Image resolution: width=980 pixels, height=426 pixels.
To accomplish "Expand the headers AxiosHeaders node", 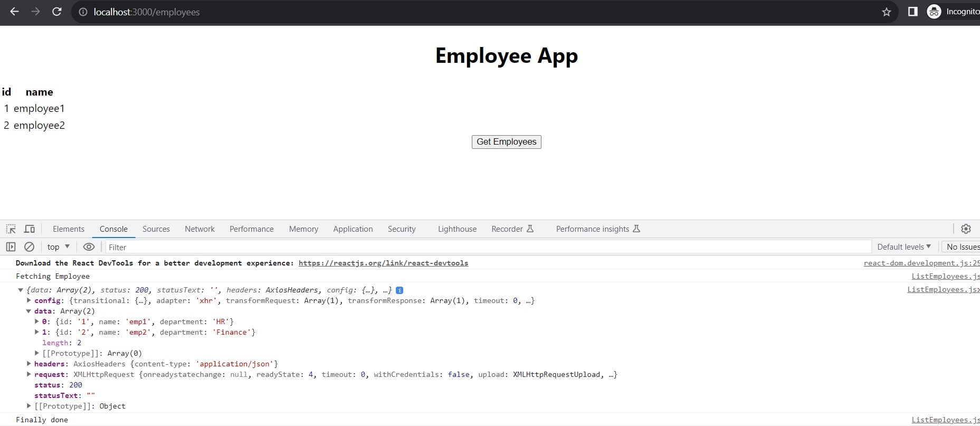I will pyautogui.click(x=29, y=364).
